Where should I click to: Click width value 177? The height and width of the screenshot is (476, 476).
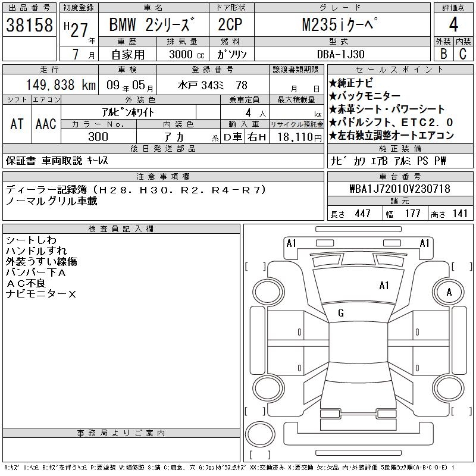[412, 214]
